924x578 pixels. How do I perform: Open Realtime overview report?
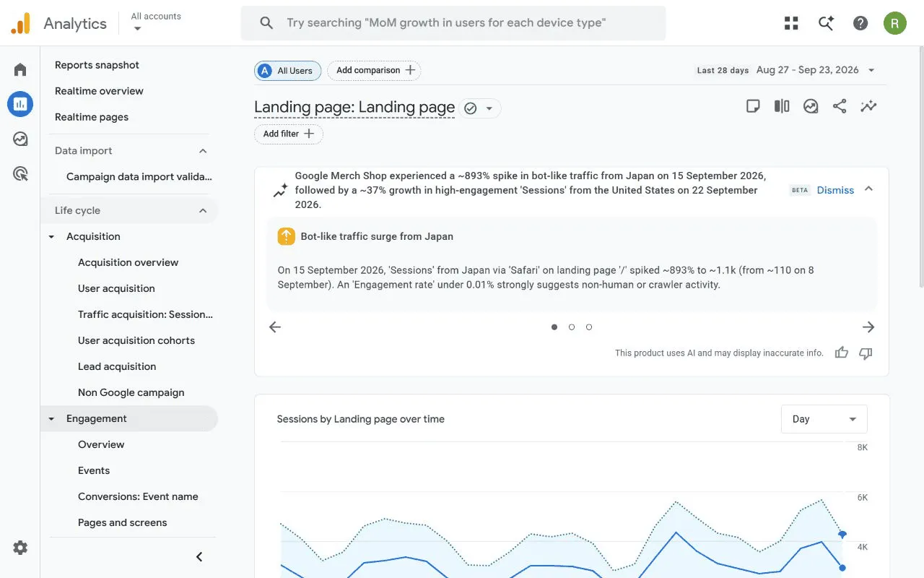pos(99,91)
